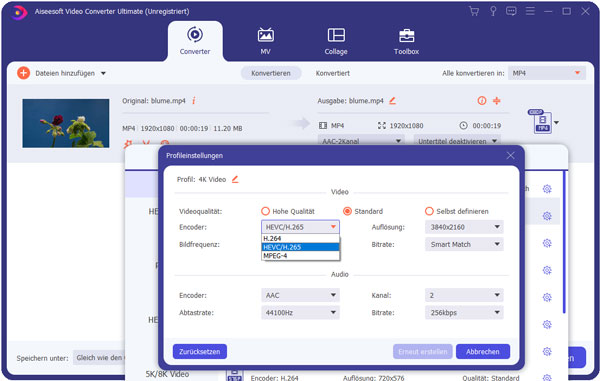This screenshot has width=600, height=381.
Task: Select Standard video quality radio button
Action: click(347, 211)
